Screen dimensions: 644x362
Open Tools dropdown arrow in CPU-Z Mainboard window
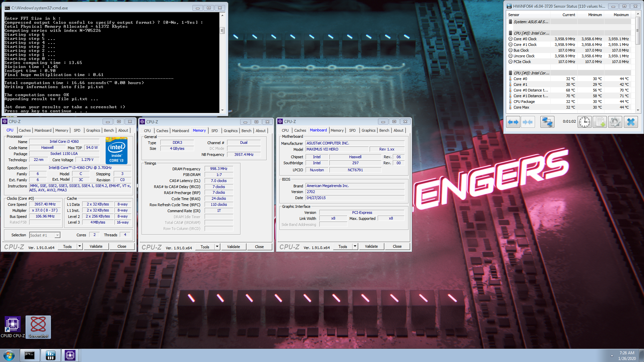click(x=355, y=246)
